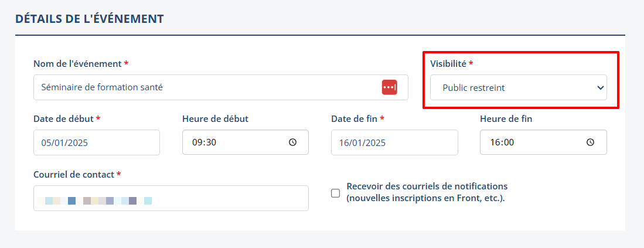This screenshot has width=644, height=248.
Task: Click the Visibilité field label
Action: point(448,63)
